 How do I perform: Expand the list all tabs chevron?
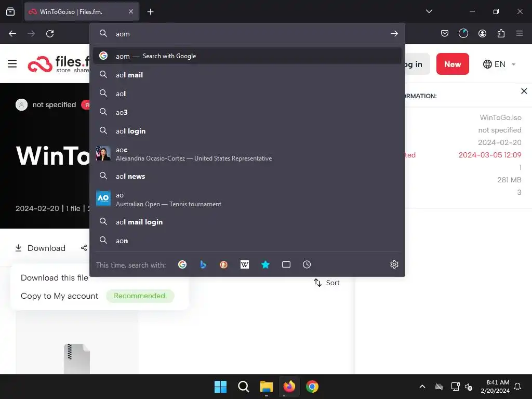click(429, 11)
